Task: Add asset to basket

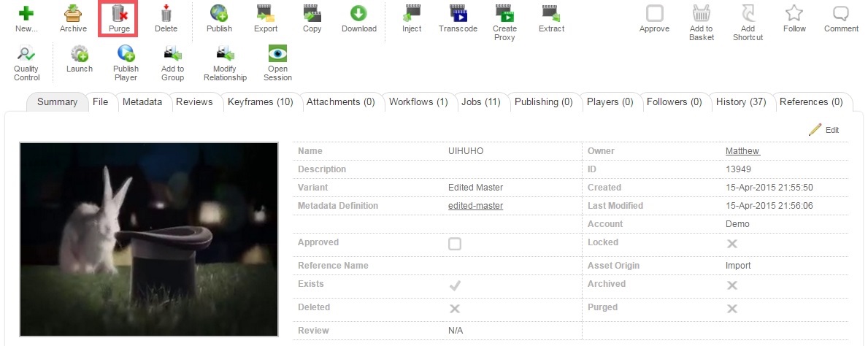Action: click(x=701, y=15)
